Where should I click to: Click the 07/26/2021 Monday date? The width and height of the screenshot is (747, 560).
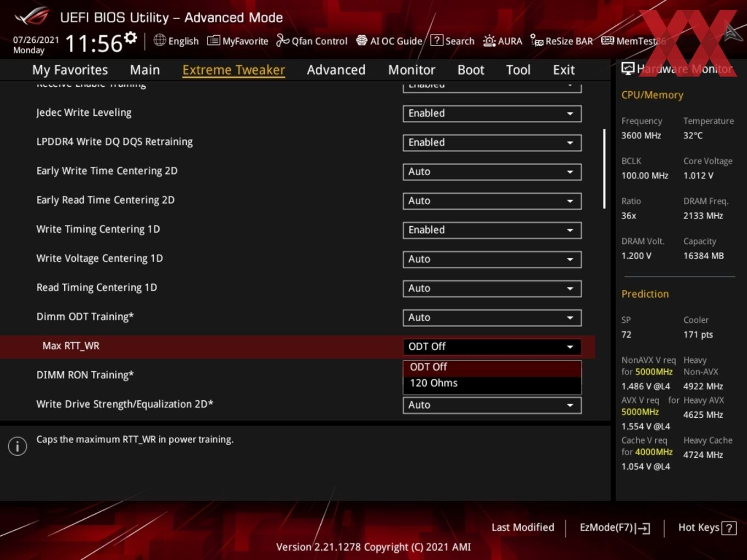click(36, 44)
